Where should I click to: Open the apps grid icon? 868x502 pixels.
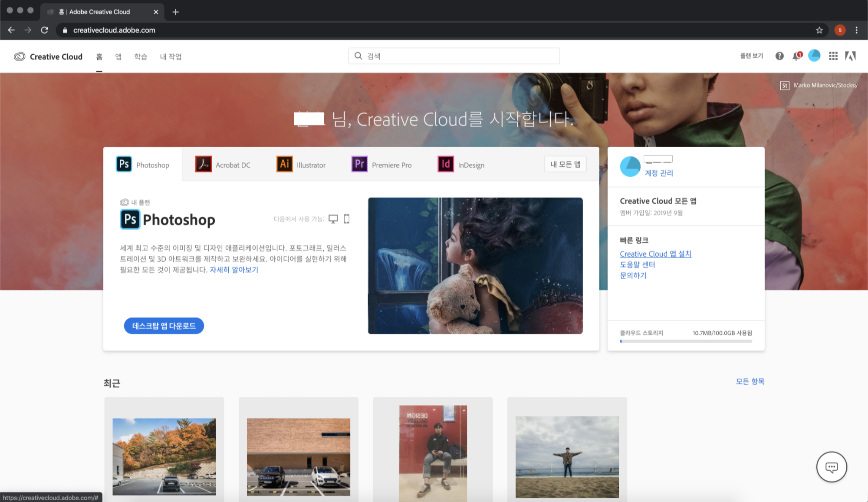(x=833, y=56)
